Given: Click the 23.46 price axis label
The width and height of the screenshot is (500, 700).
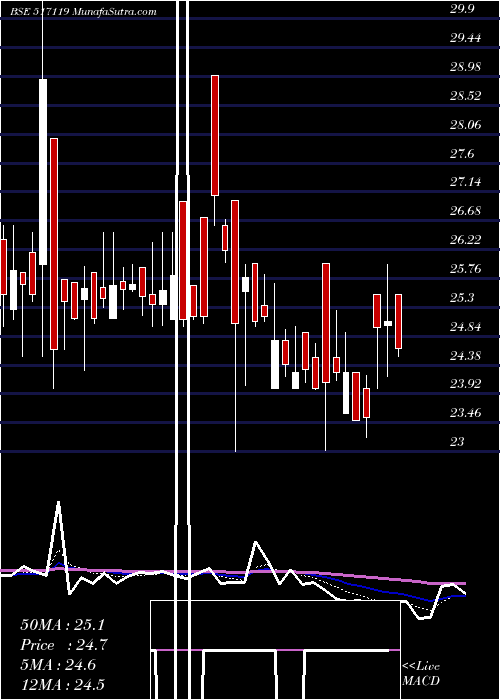Looking at the screenshot, I should click(x=465, y=413).
